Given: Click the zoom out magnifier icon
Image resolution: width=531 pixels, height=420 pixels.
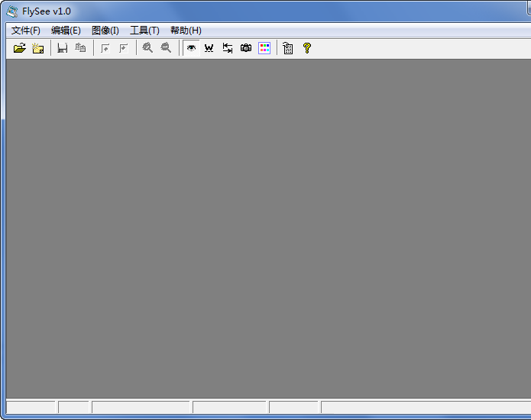Looking at the screenshot, I should (x=166, y=48).
